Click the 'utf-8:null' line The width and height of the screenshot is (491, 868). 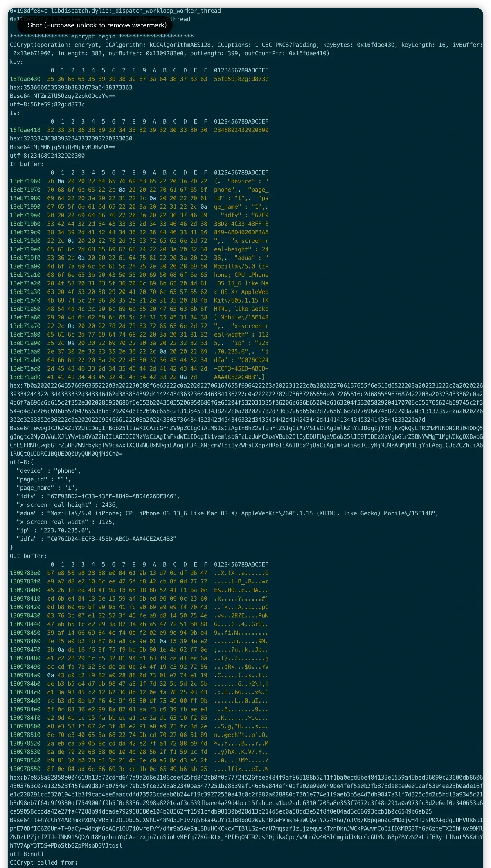(x=27, y=854)
